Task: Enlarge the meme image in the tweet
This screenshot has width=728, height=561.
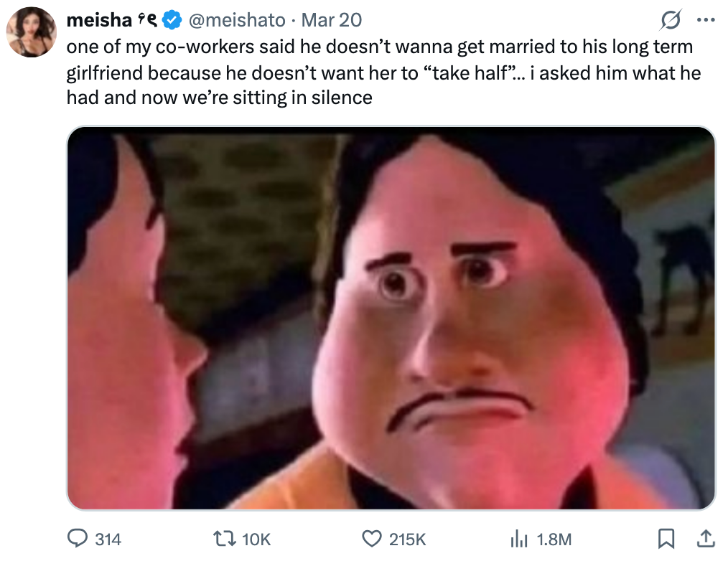Action: click(391, 318)
